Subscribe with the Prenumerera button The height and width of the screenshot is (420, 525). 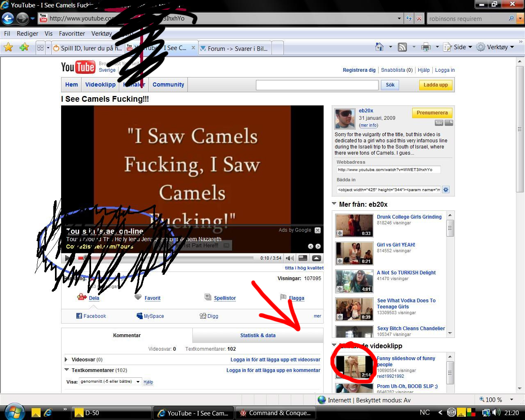pos(432,113)
